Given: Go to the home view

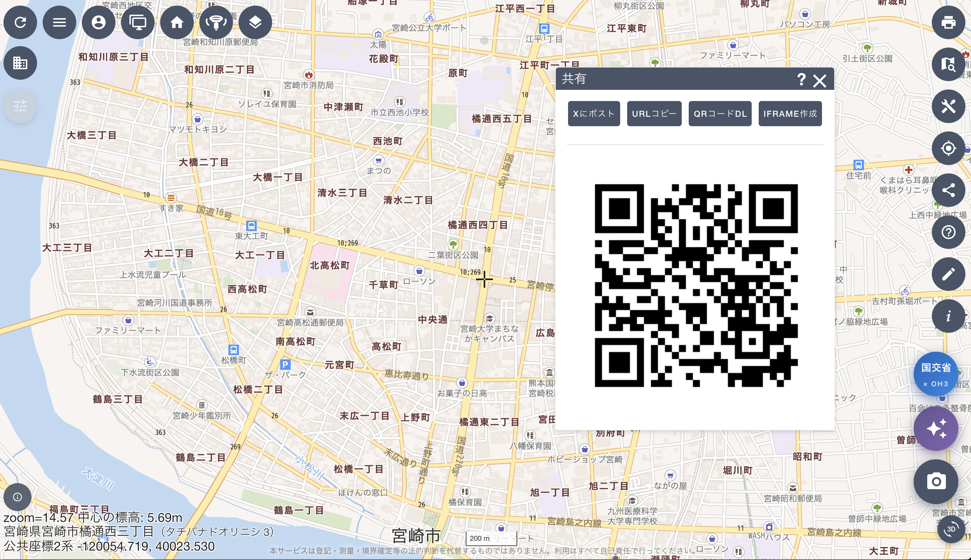Looking at the screenshot, I should [177, 22].
